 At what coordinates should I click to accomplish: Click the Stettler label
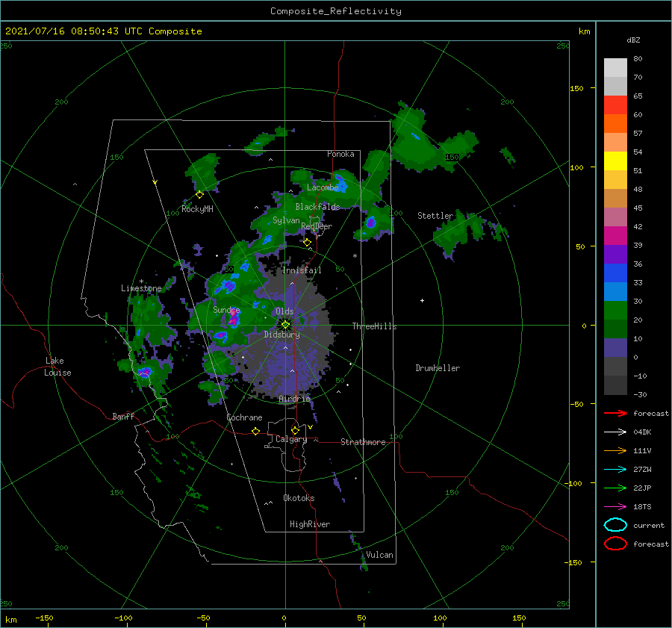point(435,216)
